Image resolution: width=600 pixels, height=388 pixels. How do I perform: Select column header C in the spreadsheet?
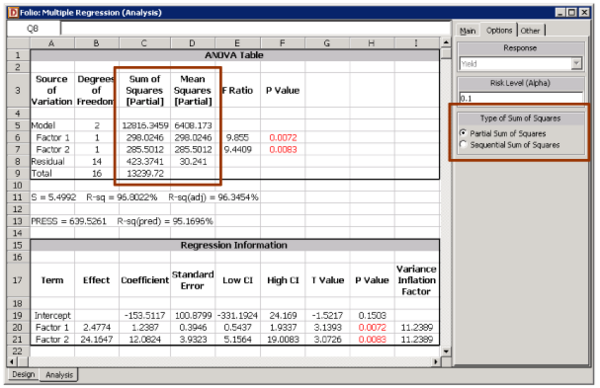point(144,43)
